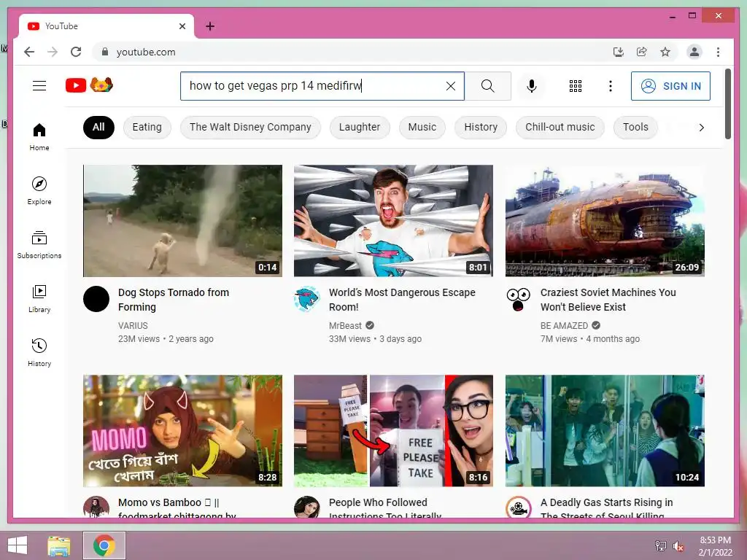Play the FREE PLEASE TAKE thumbnail
Screen dimensions: 747x560
[393, 431]
